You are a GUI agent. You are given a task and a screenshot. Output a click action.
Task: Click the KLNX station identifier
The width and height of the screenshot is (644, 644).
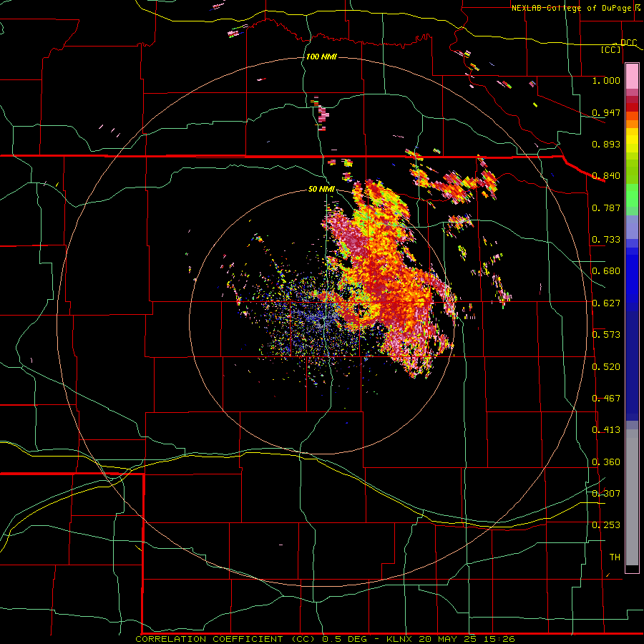[400, 639]
